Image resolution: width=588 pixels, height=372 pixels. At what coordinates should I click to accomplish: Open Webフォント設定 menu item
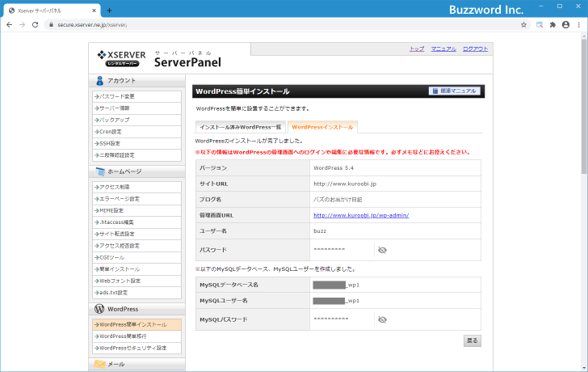tap(136, 281)
